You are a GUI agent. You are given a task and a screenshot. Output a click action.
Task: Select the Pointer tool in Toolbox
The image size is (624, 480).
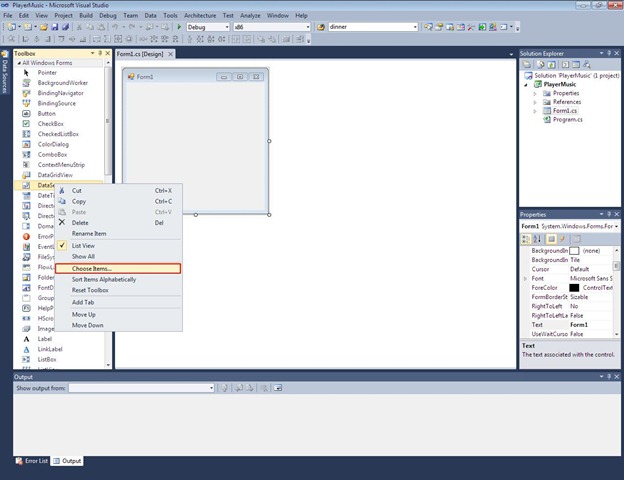(47, 72)
